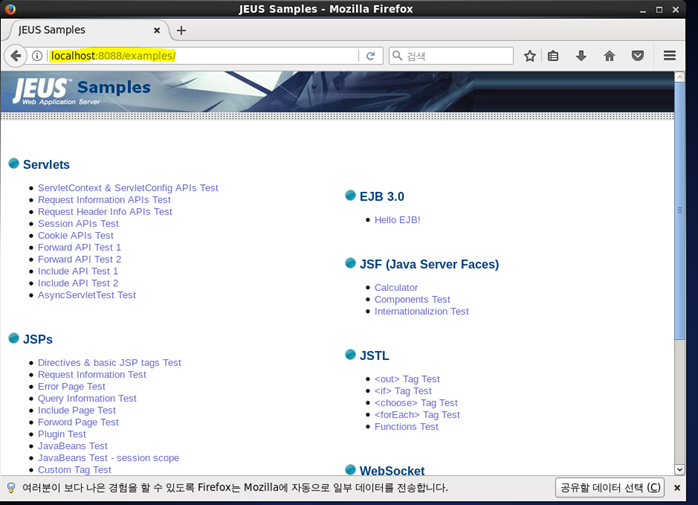
Task: Click the JSF (Java Server Faces) heading
Action: (429, 265)
